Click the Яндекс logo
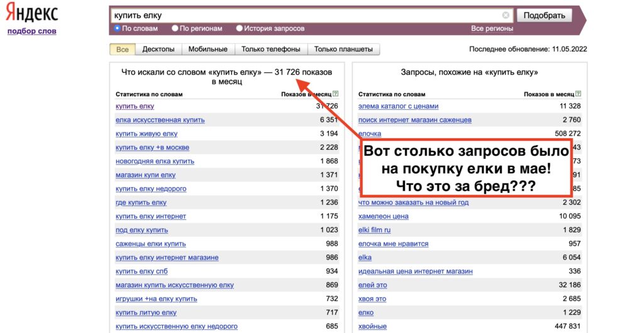The width and height of the screenshot is (644, 333). [31, 13]
